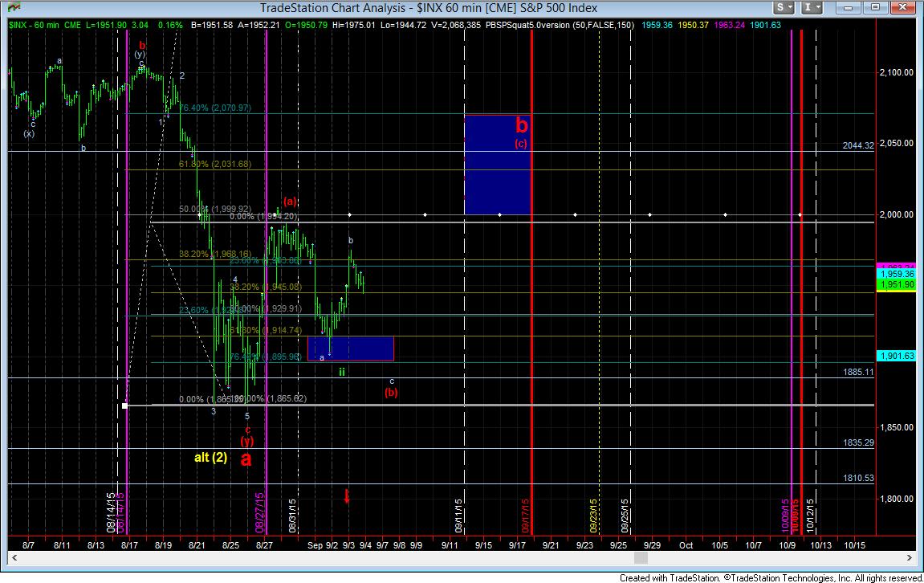Click the white '10/12/15' date marker label
Screen dimensions: 924x583
point(810,516)
